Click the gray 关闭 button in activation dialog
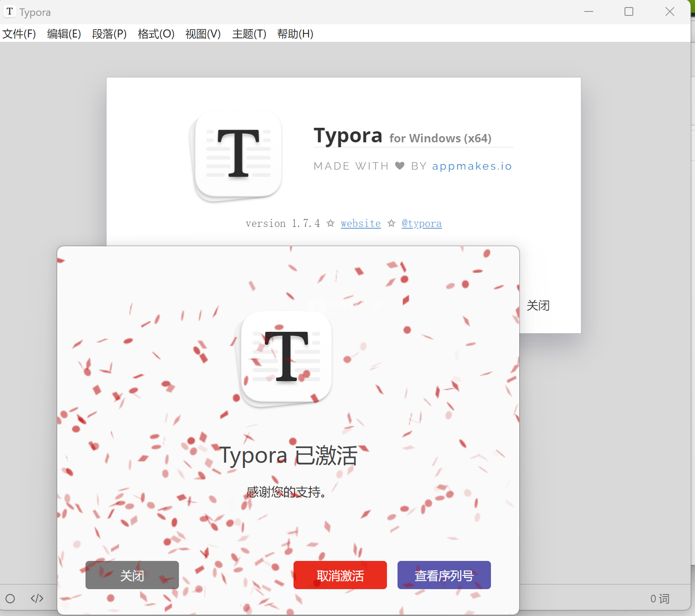Viewport: 695px width, 616px height. pyautogui.click(x=132, y=575)
